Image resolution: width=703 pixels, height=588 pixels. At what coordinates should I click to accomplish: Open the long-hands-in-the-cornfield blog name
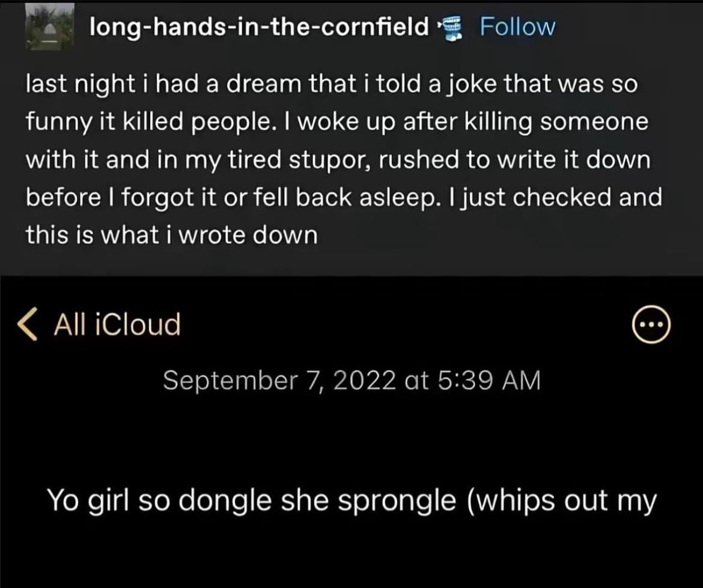(259, 26)
